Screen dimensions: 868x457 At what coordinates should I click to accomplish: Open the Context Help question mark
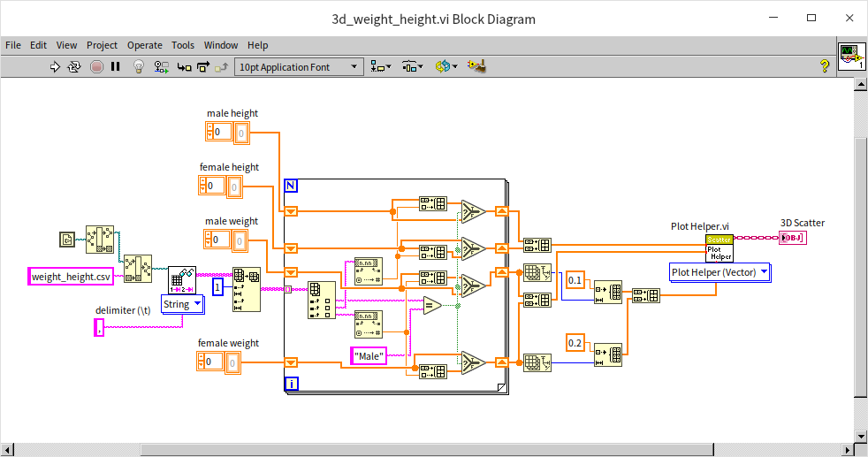pos(824,66)
